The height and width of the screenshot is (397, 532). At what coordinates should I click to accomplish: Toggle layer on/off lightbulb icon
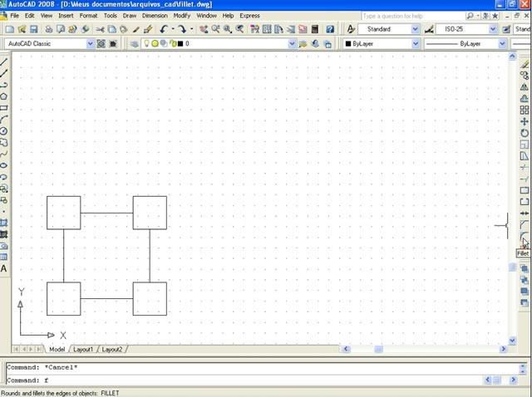coord(147,43)
